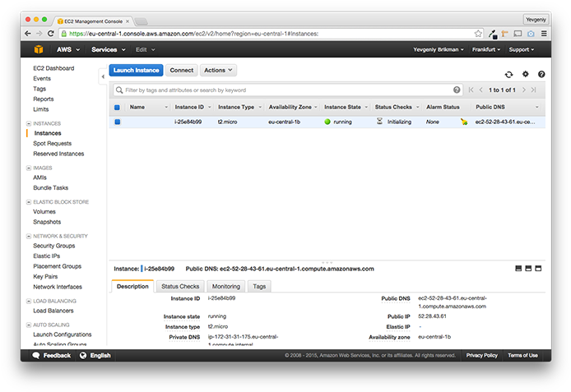This screenshot has height=392, width=571.
Task: Click the help question mark icon
Action: point(541,74)
